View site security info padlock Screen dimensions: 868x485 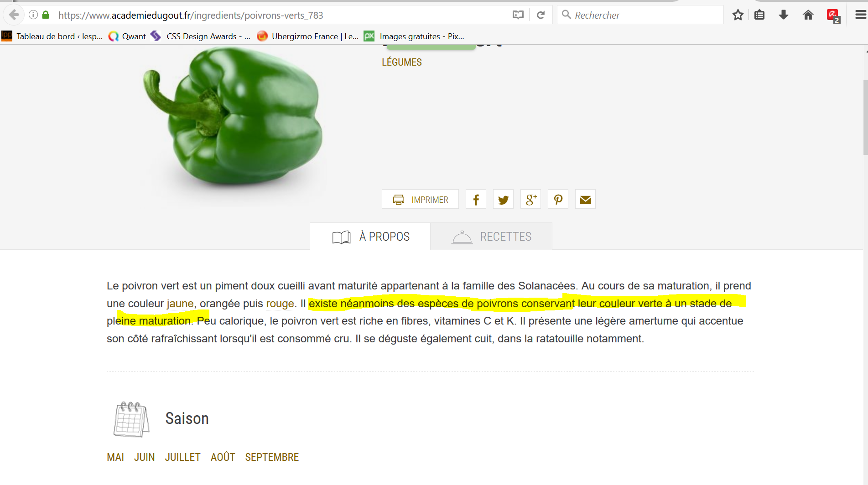(46, 15)
